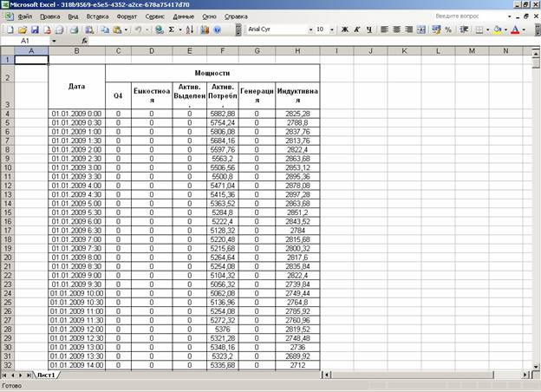Viewport: 541px width, 392px height.
Task: Expand the fill color dropdown arrow
Action: point(505,29)
